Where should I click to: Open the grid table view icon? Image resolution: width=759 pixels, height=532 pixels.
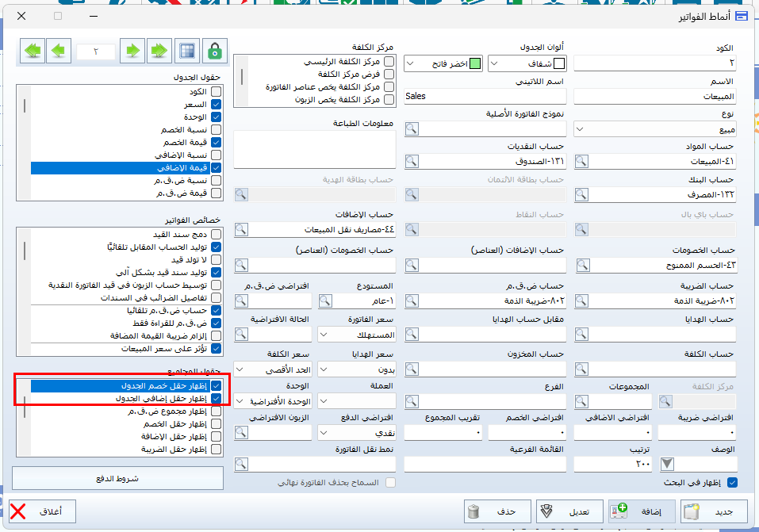point(187,51)
